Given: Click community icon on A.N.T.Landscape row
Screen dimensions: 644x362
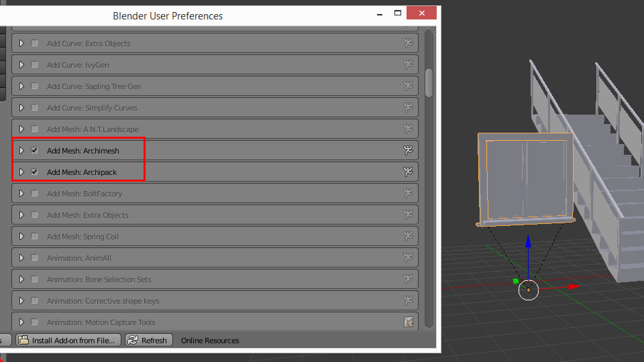Looking at the screenshot, I should [408, 129].
